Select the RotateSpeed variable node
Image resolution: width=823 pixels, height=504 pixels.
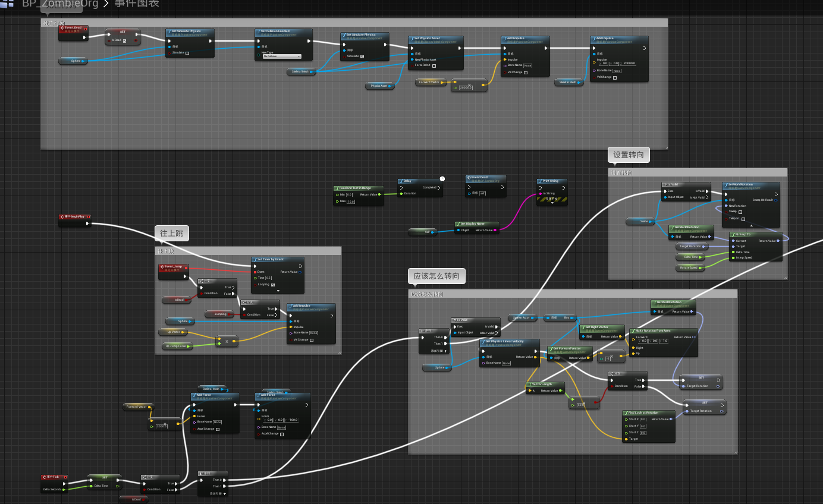690,267
